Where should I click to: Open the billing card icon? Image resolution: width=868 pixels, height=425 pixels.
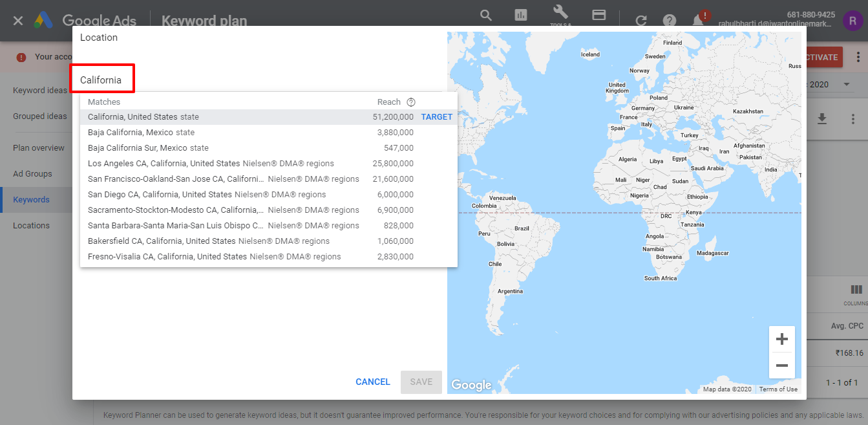point(599,16)
